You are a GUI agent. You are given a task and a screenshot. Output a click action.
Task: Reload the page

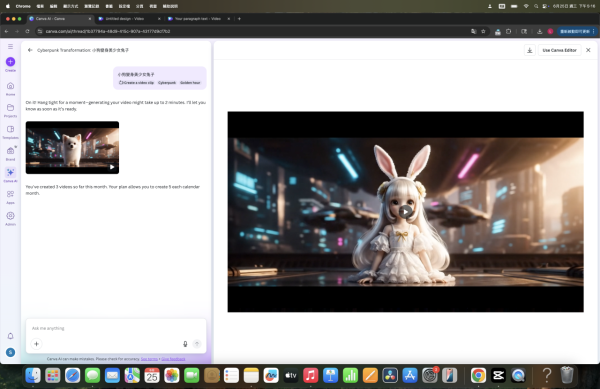click(27, 31)
